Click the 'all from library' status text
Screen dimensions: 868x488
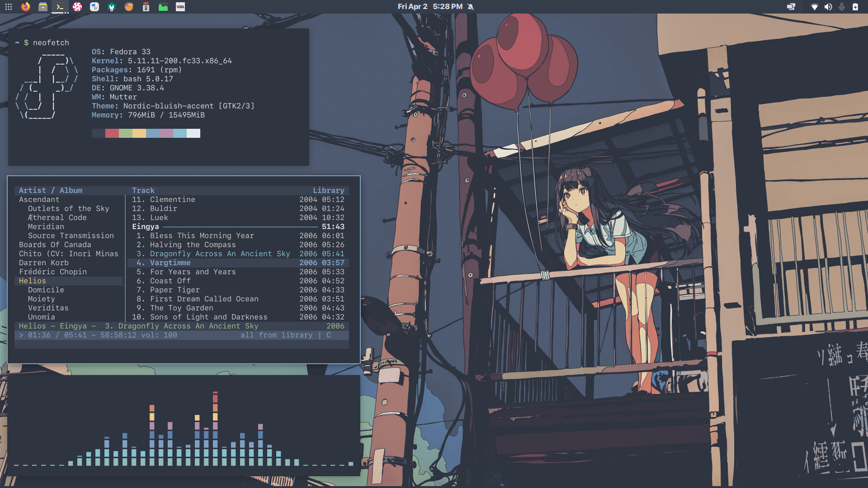point(277,335)
